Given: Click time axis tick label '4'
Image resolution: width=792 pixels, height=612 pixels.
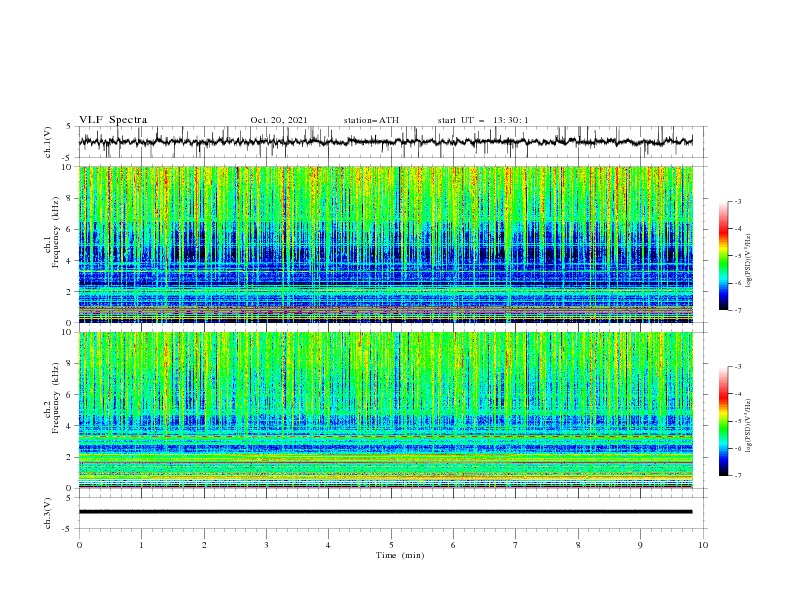Looking at the screenshot, I should point(328,545).
